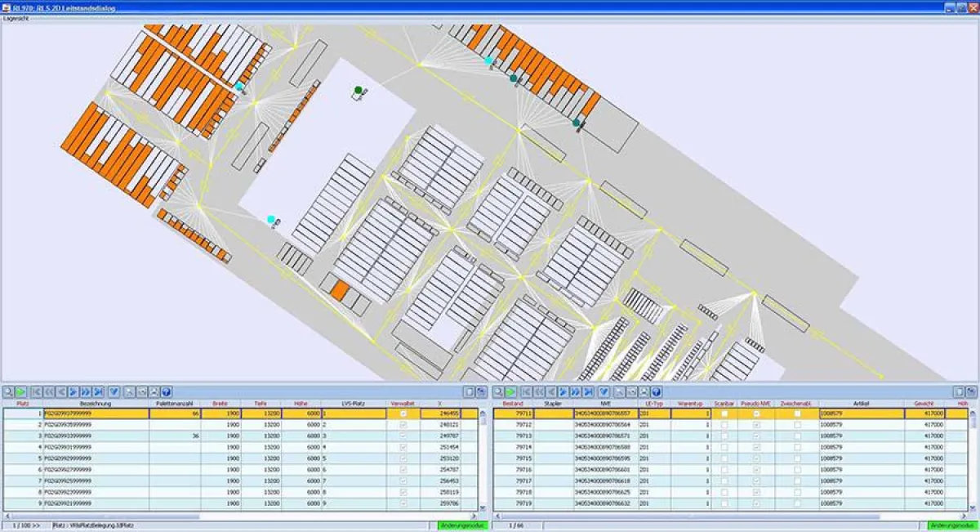Jump to last record in left table toolbar
Screen dimensions: 980x532
pos(99,393)
